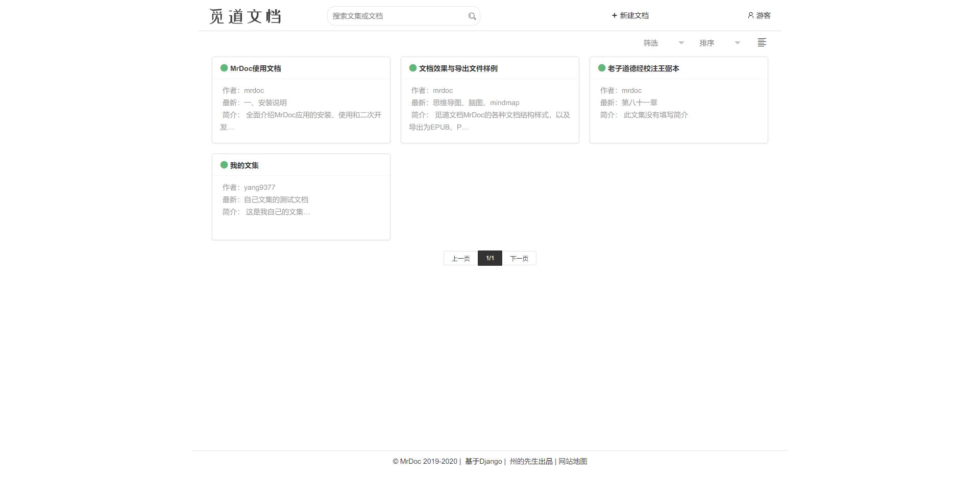Click 这是我自己的文集… description text
This screenshot has height=478, width=980.
click(278, 212)
